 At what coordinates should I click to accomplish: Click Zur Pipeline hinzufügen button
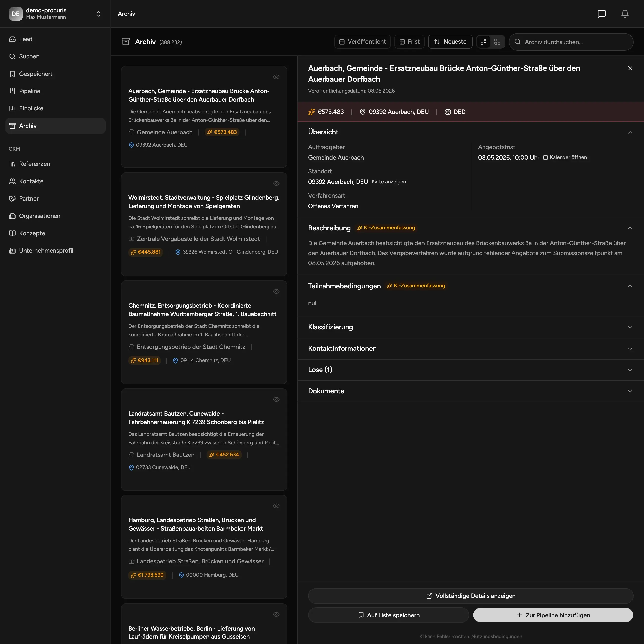tap(553, 615)
